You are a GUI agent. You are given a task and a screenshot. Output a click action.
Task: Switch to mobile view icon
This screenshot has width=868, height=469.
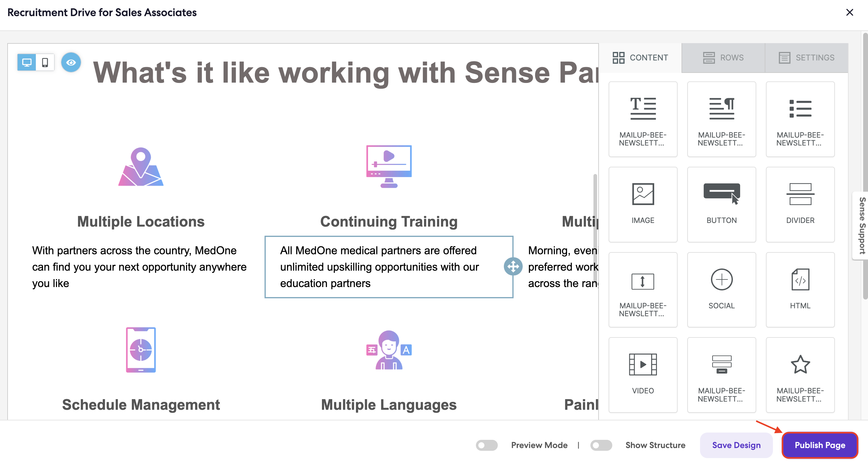click(x=45, y=62)
